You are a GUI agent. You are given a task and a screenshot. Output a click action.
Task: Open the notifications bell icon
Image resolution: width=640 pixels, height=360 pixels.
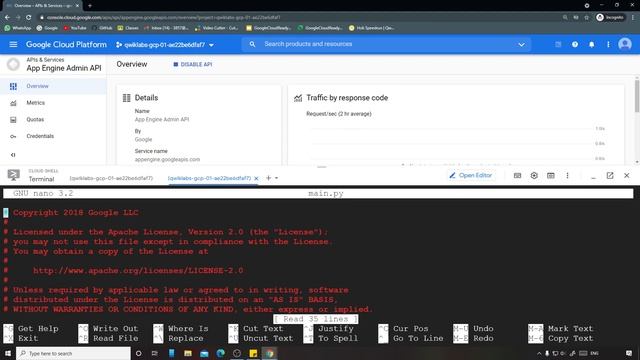point(591,44)
